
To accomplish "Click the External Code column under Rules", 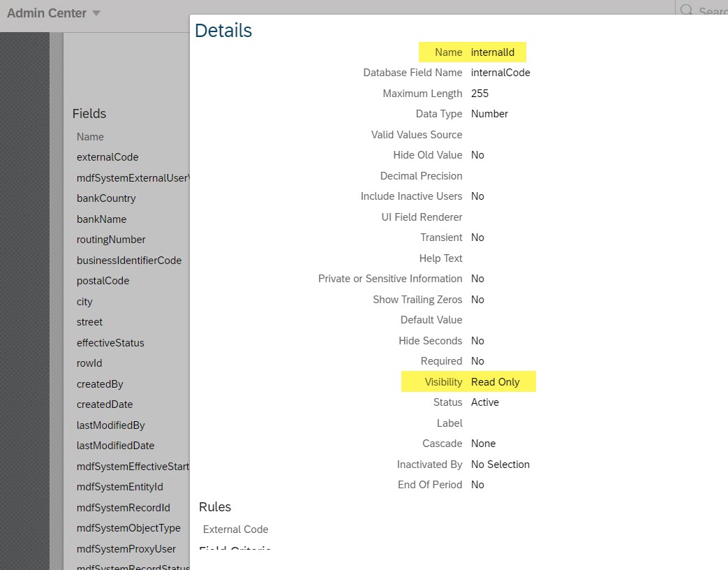I will [235, 529].
